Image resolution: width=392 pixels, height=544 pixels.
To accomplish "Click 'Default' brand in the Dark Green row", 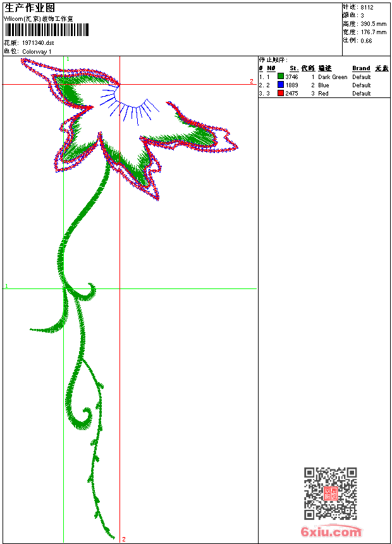I will point(362,77).
